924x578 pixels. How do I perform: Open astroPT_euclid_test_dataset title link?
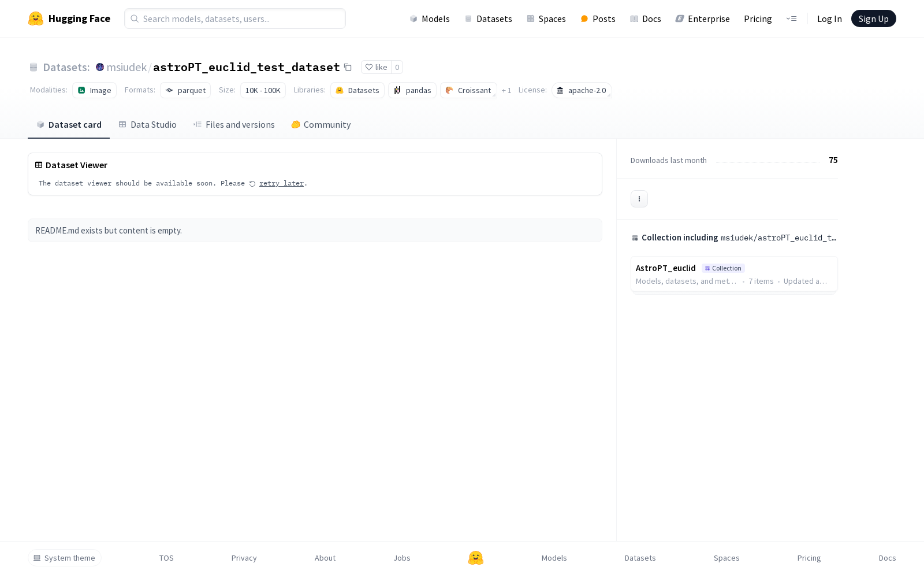tap(247, 67)
